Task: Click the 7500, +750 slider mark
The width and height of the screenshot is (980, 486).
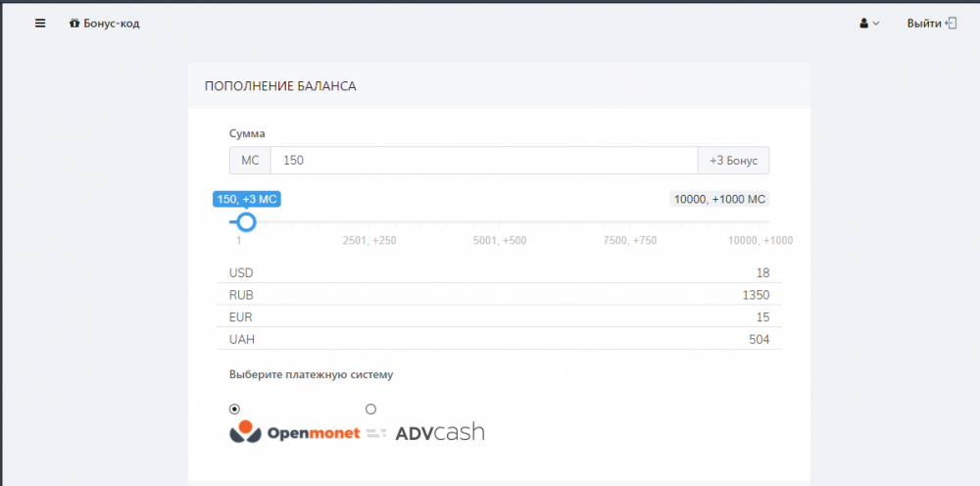Action: click(629, 240)
